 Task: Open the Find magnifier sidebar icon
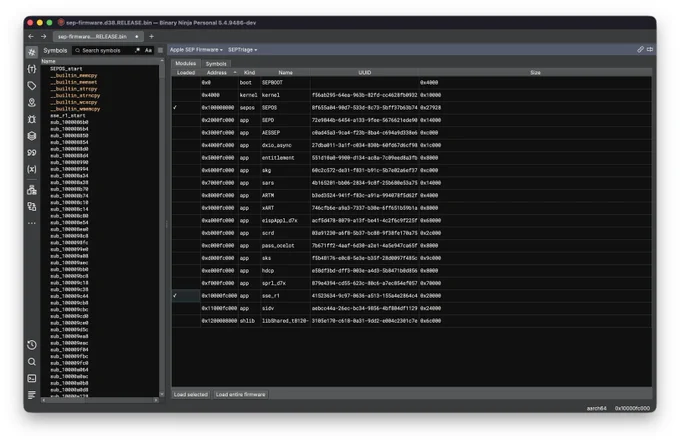pos(32,362)
